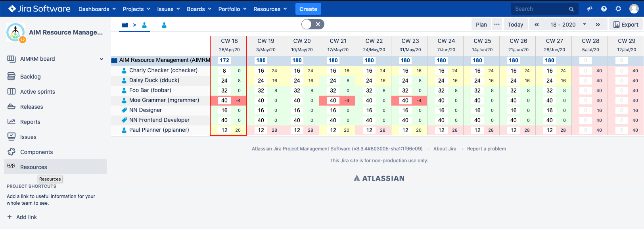Open the Portfolio menu
The width and height of the screenshot is (644, 229).
coord(232,9)
